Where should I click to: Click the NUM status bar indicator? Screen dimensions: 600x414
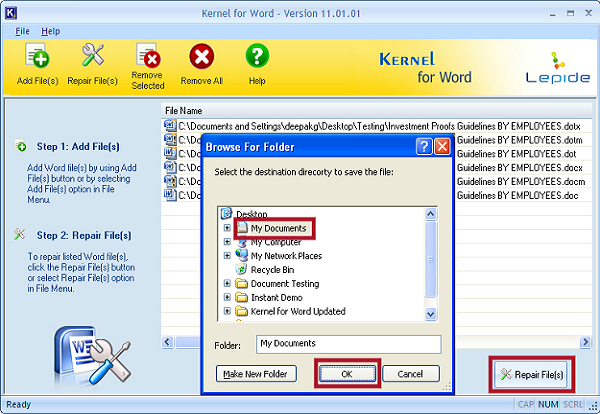548,404
